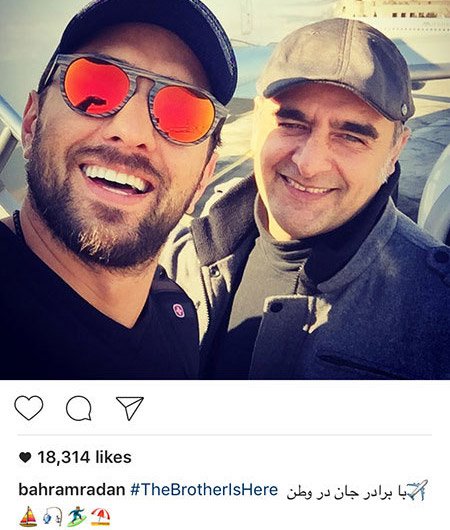Tap the grey flat cap in photo
Viewport: 450px width, 530px height.
click(x=338, y=68)
